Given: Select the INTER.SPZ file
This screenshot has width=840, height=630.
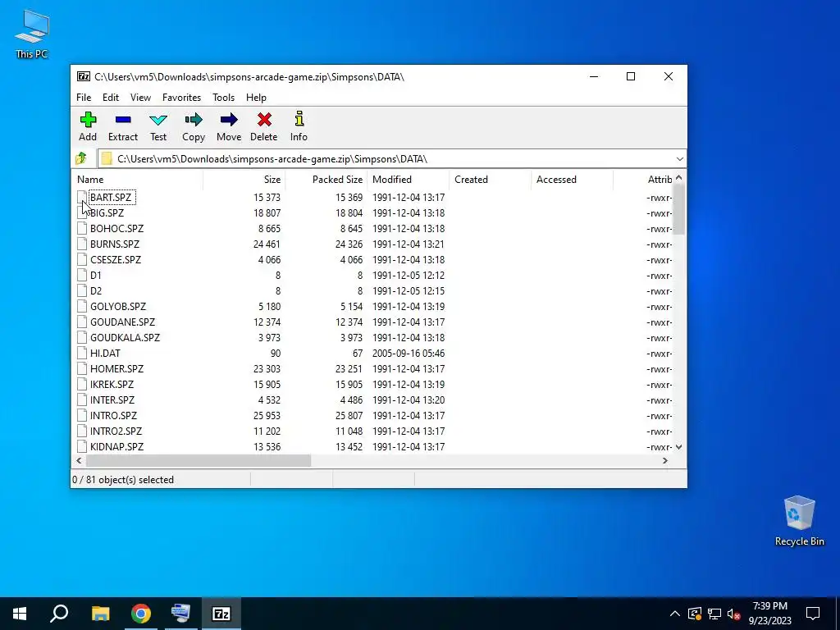Looking at the screenshot, I should (112, 399).
